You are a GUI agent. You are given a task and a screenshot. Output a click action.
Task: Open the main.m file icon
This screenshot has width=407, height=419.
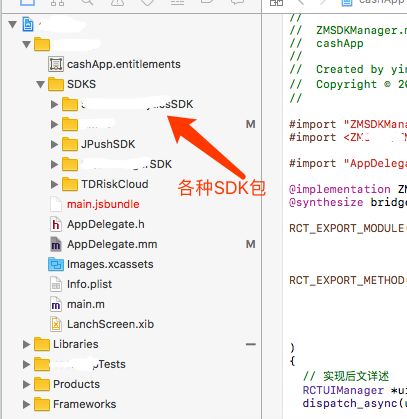[x=56, y=304]
